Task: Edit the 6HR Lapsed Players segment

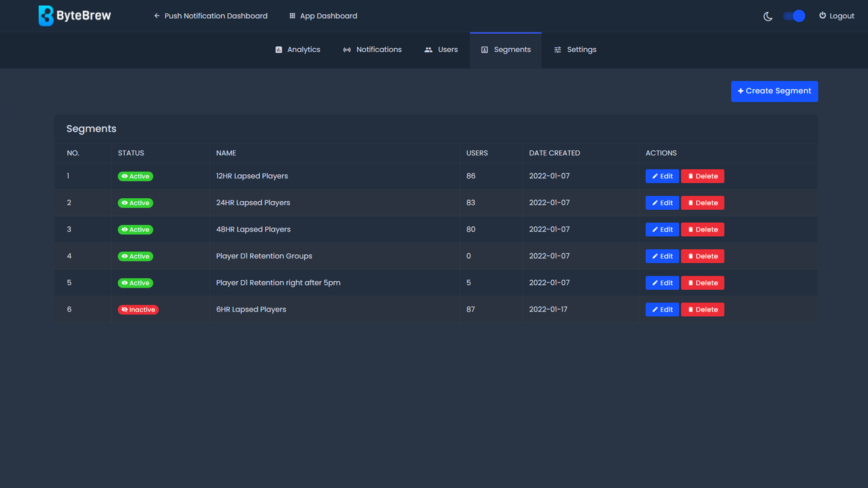Action: tap(662, 310)
